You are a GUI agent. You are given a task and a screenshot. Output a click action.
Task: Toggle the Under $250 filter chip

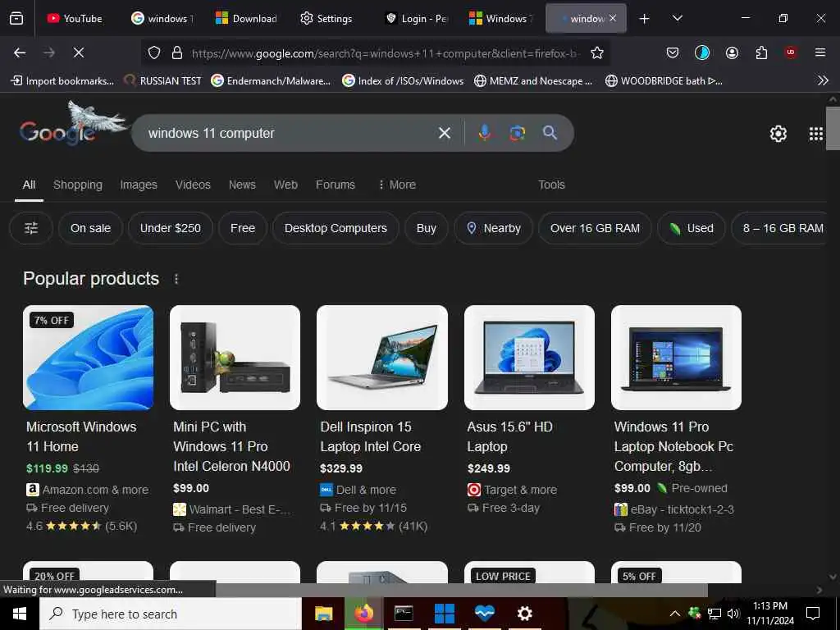(x=171, y=228)
